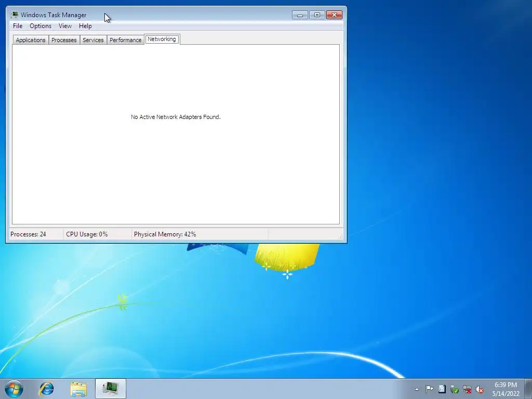
Task: Open the Windows Start menu orb
Action: pos(14,389)
